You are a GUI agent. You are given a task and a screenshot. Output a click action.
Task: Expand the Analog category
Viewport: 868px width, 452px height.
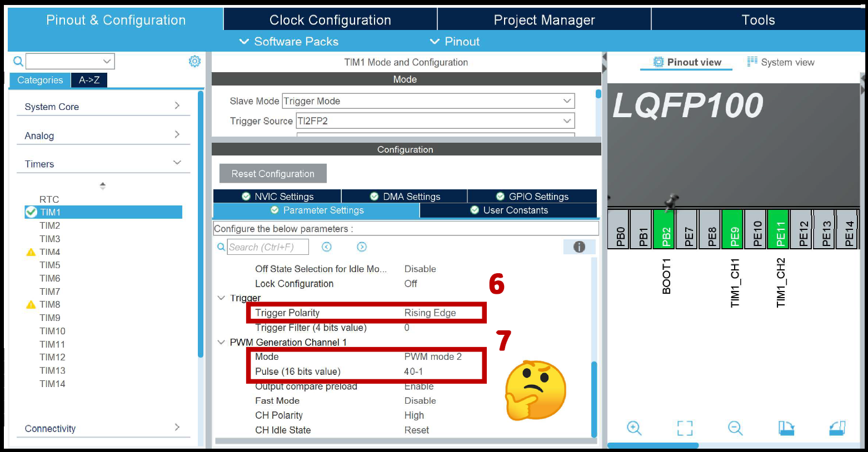pyautogui.click(x=103, y=135)
